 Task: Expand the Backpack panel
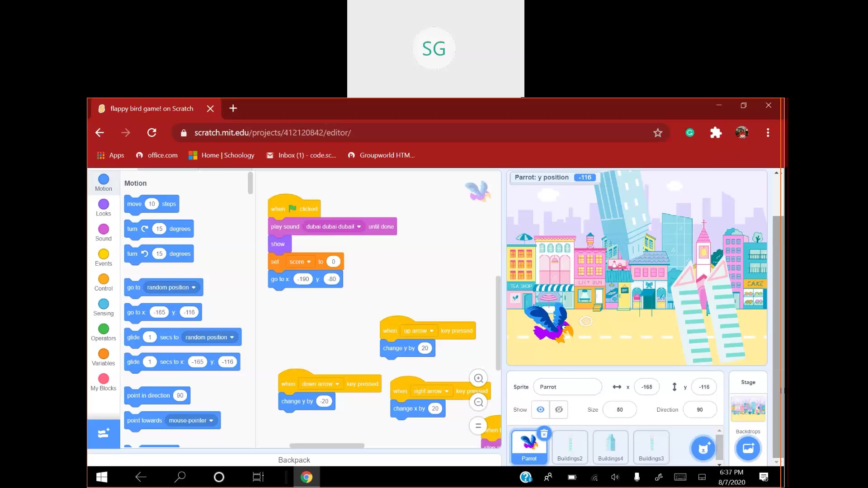[x=294, y=460]
